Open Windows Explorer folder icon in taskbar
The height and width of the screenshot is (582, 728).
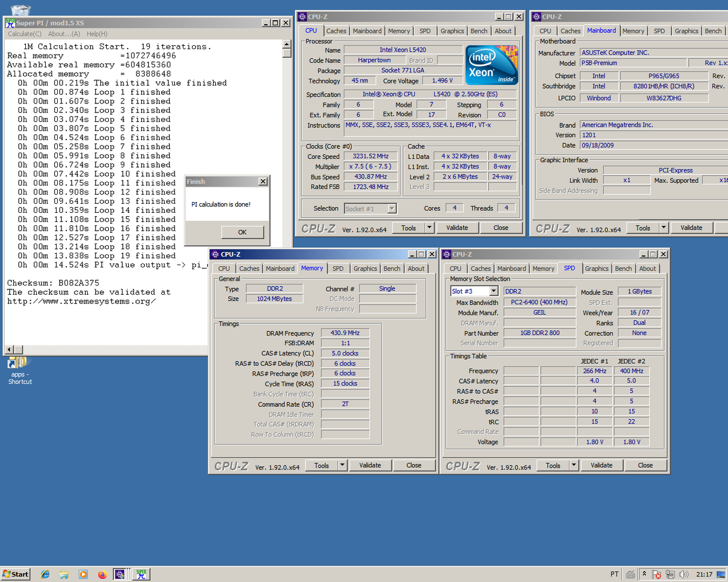pos(64,574)
